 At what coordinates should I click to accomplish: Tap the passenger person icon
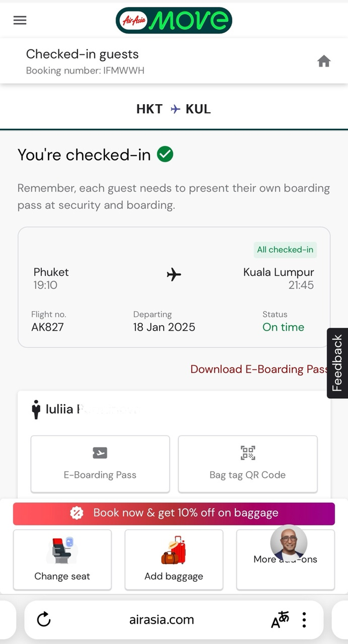coord(37,409)
